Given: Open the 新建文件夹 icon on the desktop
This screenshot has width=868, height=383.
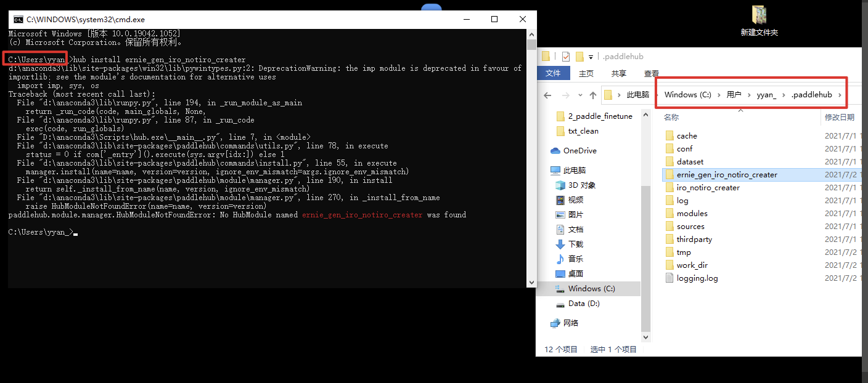Looking at the screenshot, I should pyautogui.click(x=759, y=15).
